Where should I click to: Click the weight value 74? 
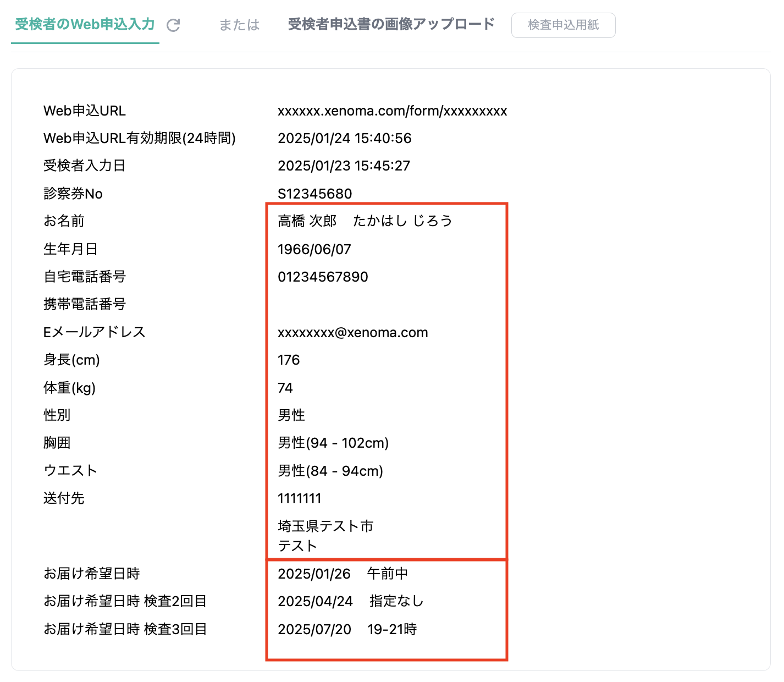[285, 388]
